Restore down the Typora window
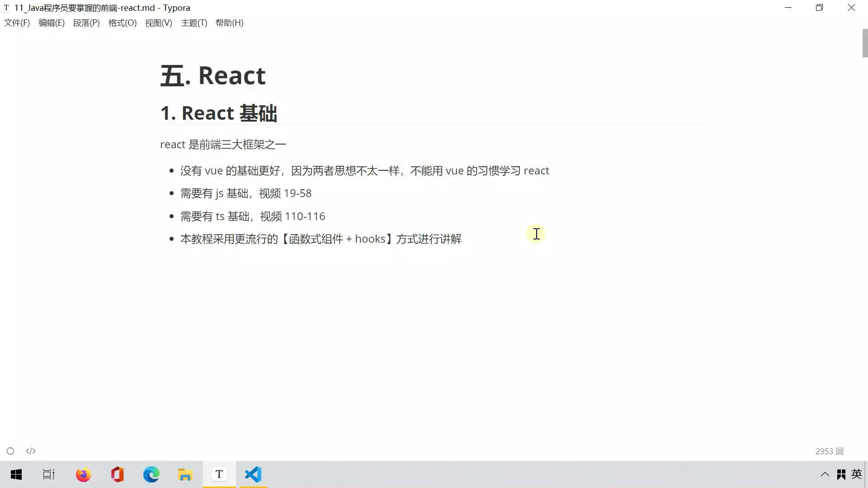The width and height of the screenshot is (868, 488). tap(820, 8)
